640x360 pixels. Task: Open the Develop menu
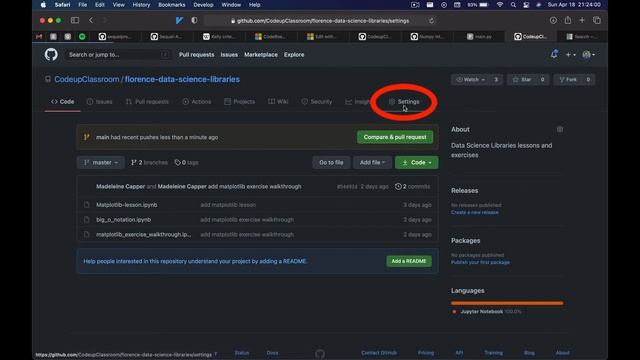pyautogui.click(x=203, y=5)
